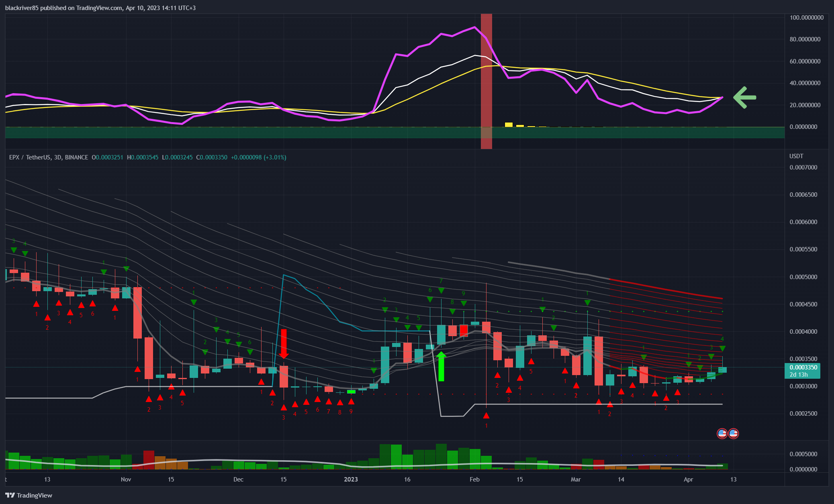Click the 0.0007000 price scale label
The width and height of the screenshot is (834, 504).
tap(803, 167)
